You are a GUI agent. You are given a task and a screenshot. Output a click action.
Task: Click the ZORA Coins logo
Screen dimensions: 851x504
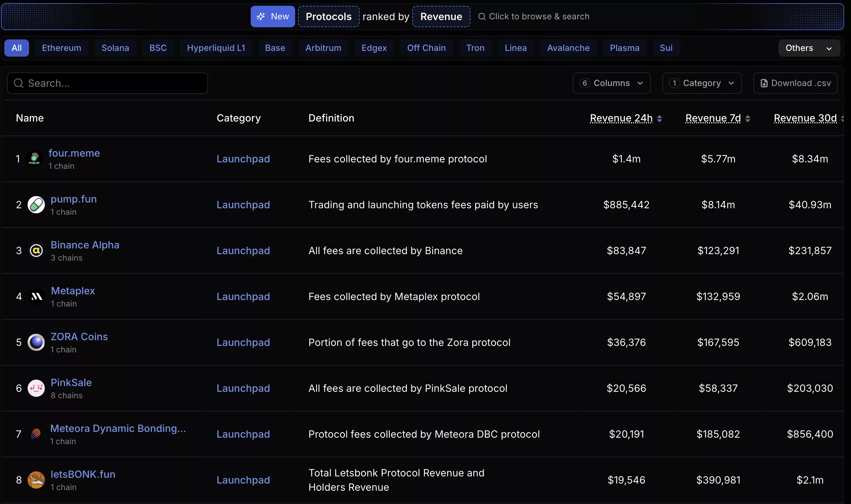[x=36, y=342]
